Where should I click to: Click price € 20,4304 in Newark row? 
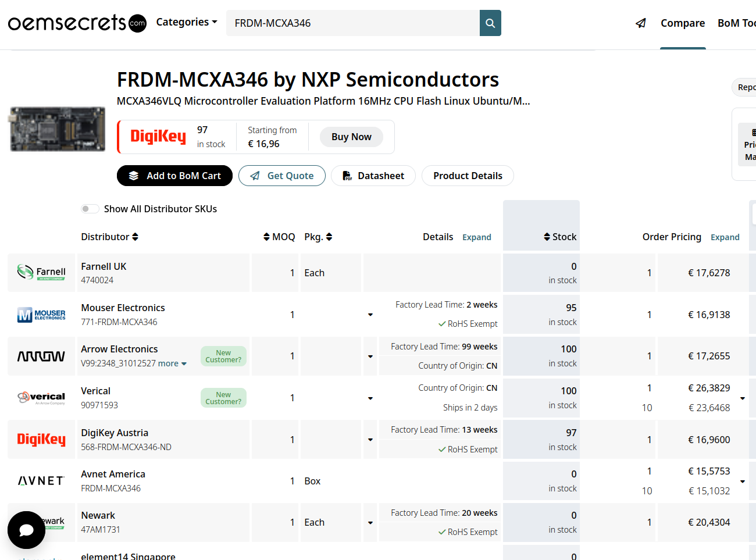click(709, 522)
